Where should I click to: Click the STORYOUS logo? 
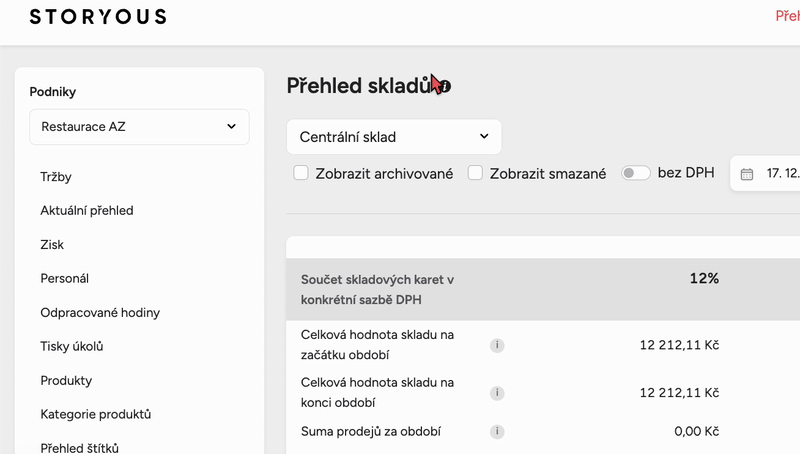point(98,17)
